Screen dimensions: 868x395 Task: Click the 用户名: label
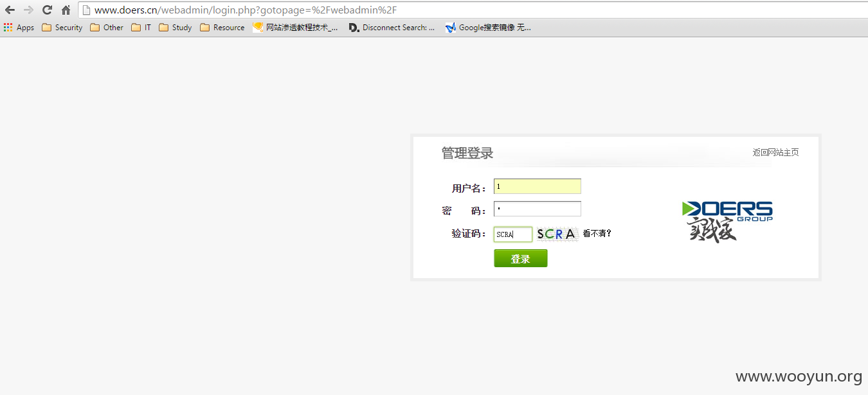pos(469,188)
